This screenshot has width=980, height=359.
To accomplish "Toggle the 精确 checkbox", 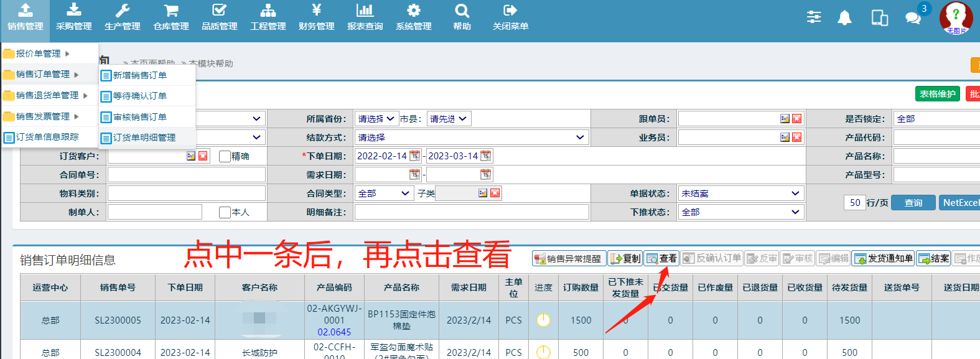I will [x=225, y=156].
